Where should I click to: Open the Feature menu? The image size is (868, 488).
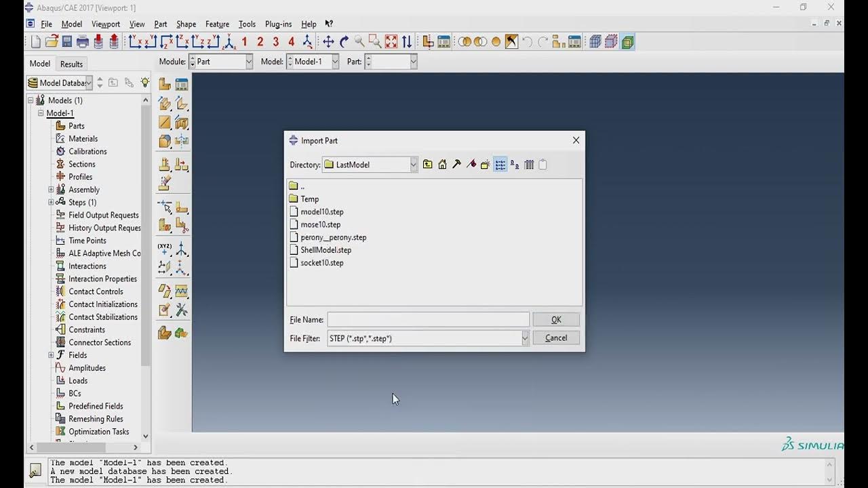click(x=217, y=24)
